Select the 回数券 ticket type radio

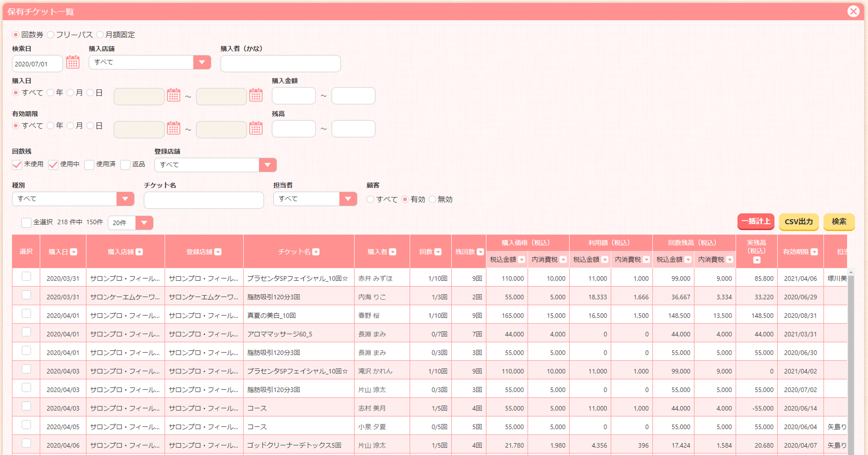[15, 35]
